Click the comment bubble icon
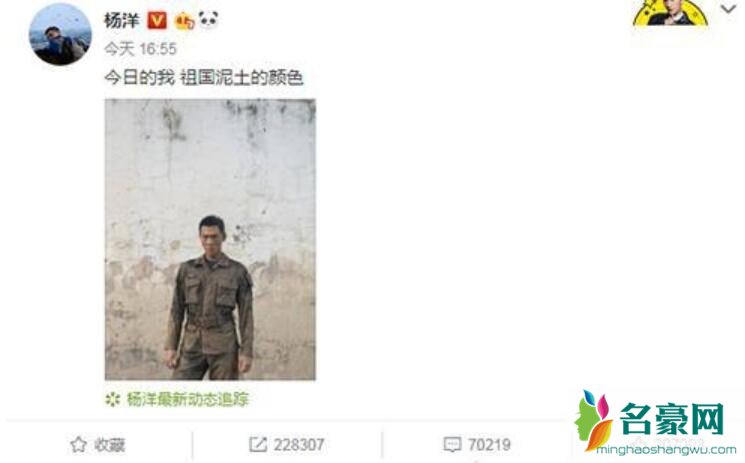 (452, 444)
